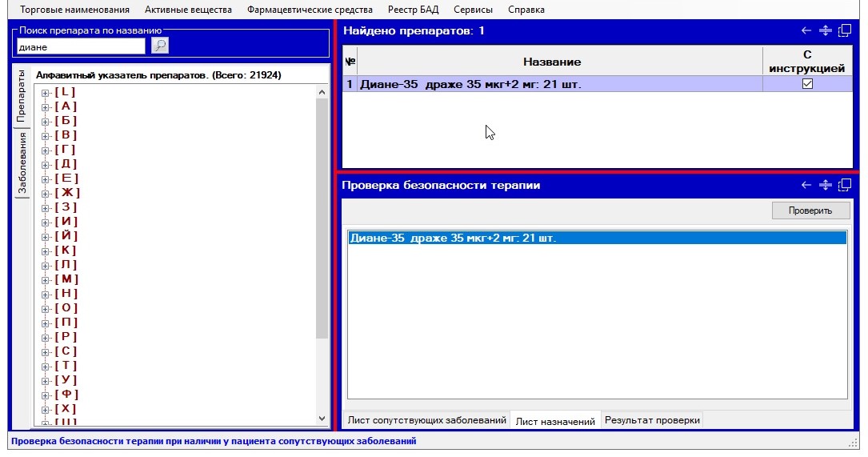Image resolution: width=868 pixels, height=457 pixels.
Task: Click back arrow in therapy safety panel header
Action: (806, 186)
